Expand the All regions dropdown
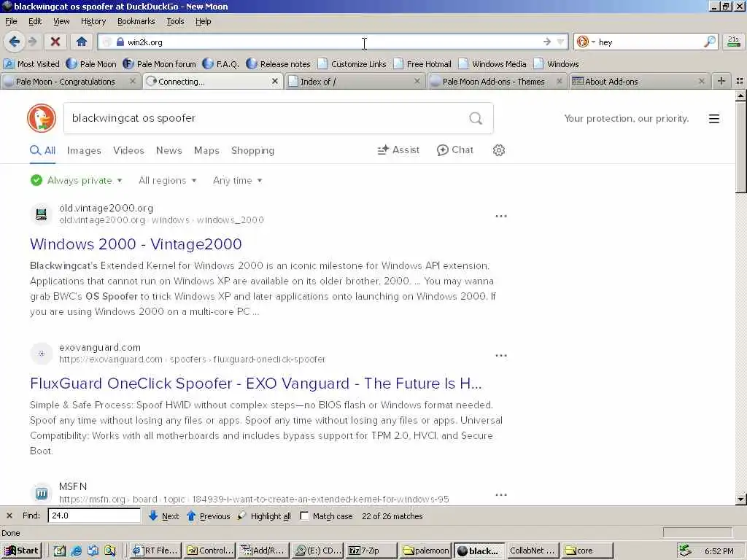Screen dimensions: 747x560 pyautogui.click(x=167, y=181)
